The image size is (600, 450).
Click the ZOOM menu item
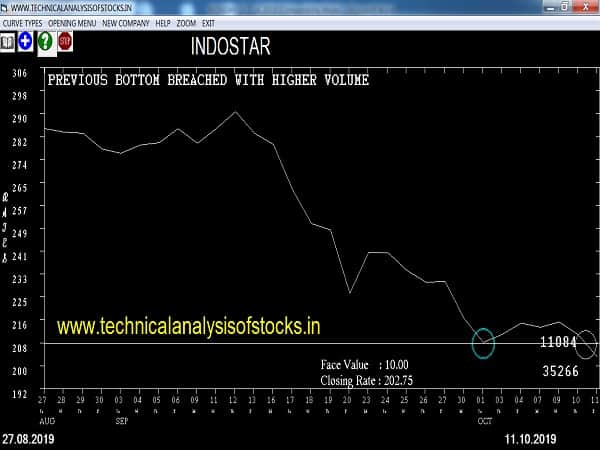186,22
